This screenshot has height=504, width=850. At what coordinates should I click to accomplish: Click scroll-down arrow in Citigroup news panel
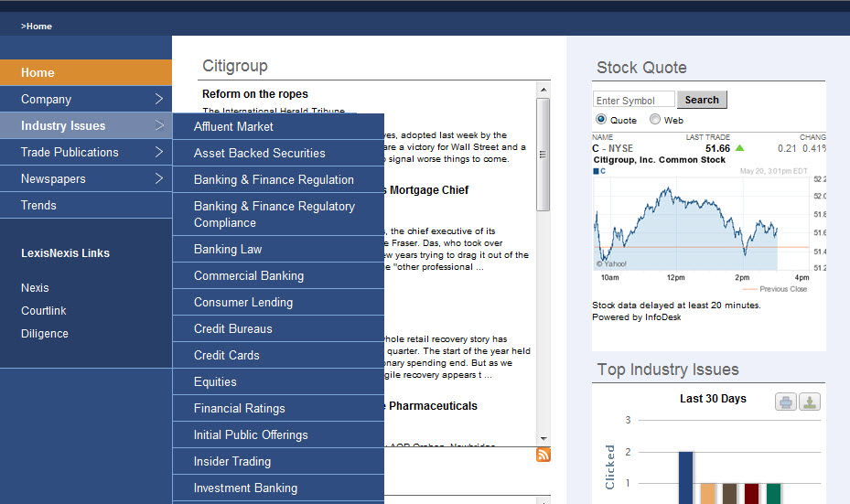tap(543, 439)
